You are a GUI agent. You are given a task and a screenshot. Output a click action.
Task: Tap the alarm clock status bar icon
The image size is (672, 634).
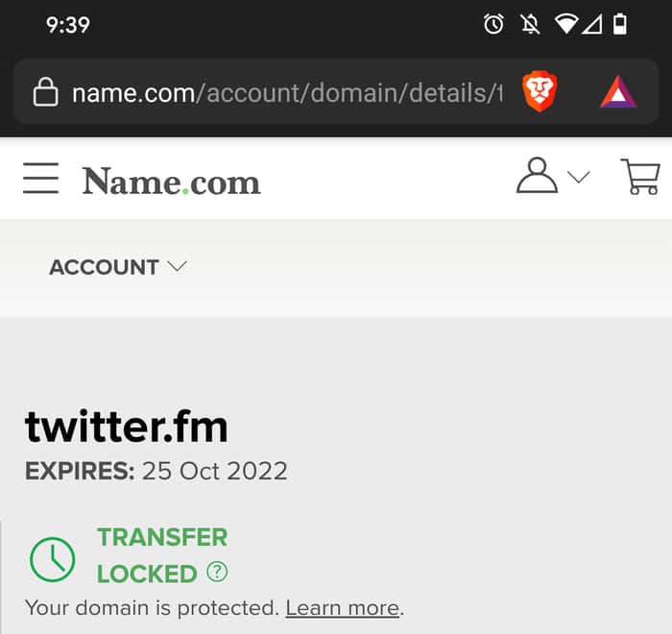tap(493, 24)
